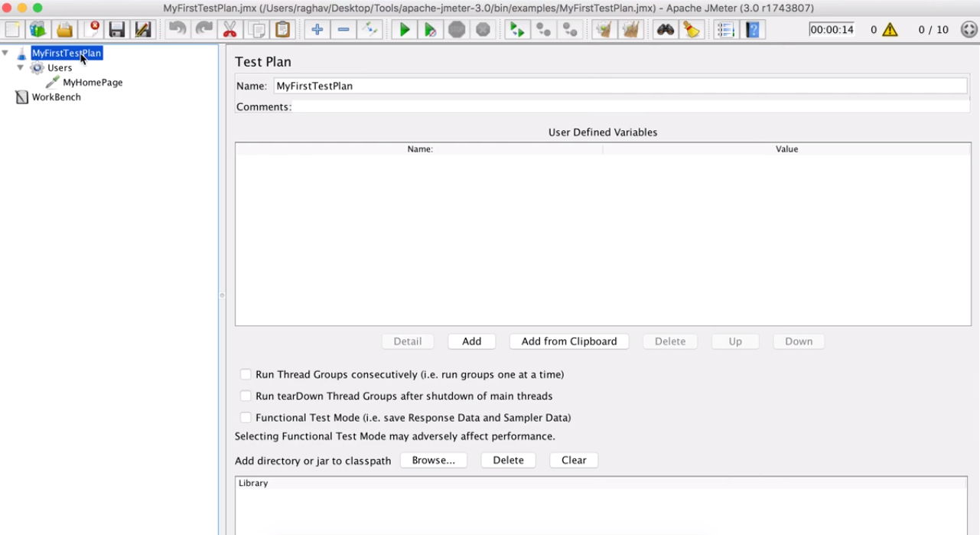Click the Reset Search icon
Viewport: 980px width, 535px height.
tap(692, 30)
